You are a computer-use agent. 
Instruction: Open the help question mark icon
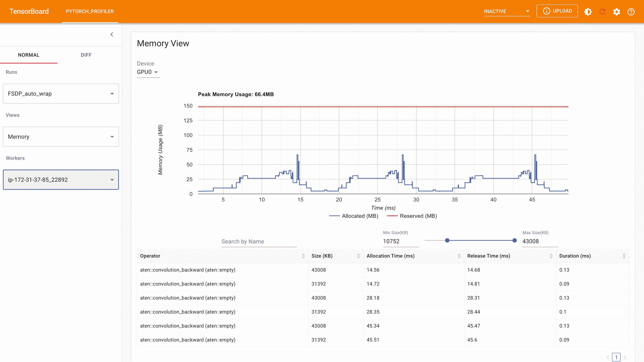[631, 12]
